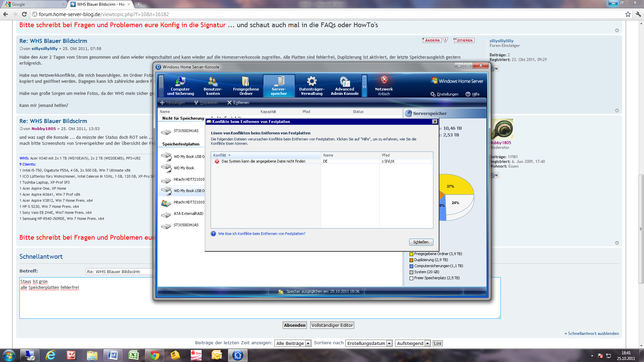Open Advanced Admin Konsole tab
Viewport: 644px width, 362px height.
coord(344,86)
